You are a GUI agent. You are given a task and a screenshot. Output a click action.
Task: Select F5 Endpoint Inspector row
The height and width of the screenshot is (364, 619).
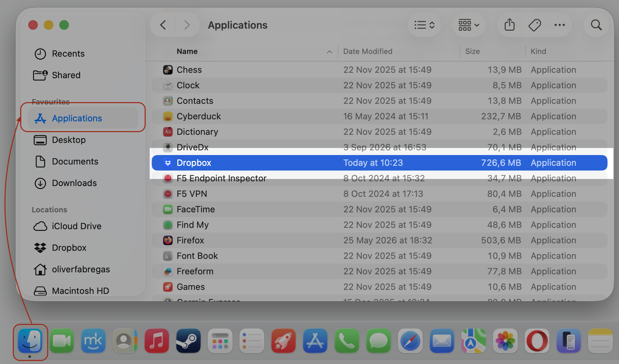[379, 178]
